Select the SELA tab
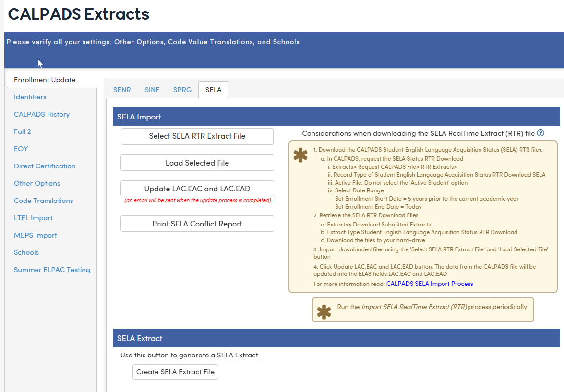 (x=213, y=90)
